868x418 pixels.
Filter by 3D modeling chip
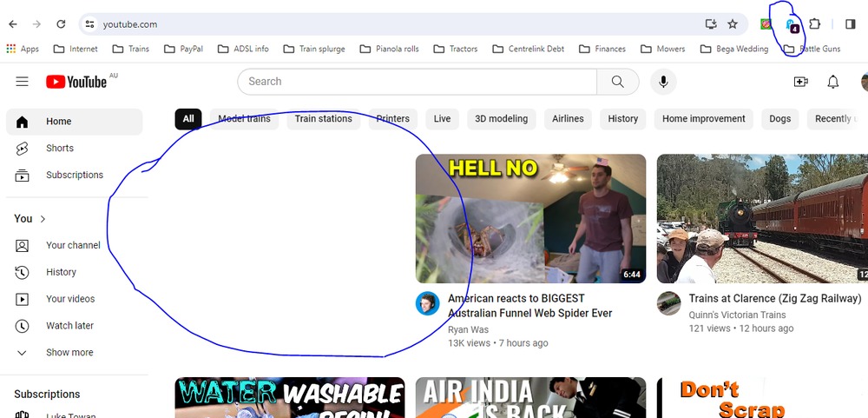pos(501,119)
